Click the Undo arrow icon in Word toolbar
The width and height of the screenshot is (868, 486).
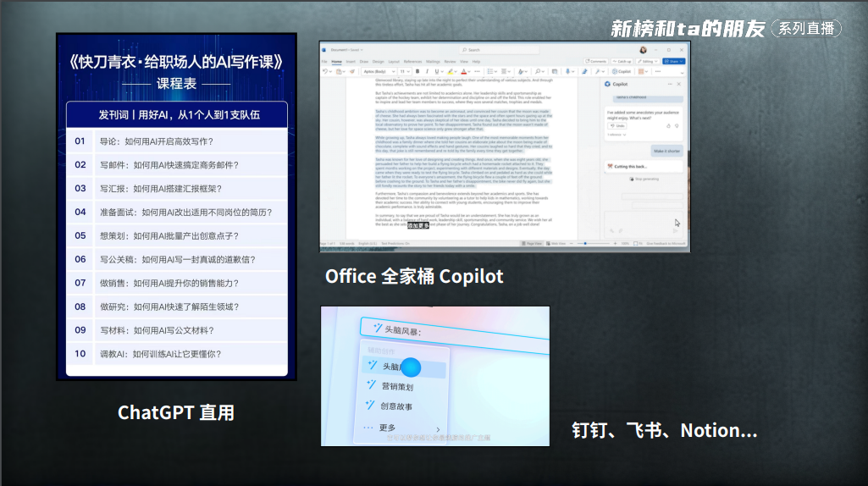tap(325, 71)
